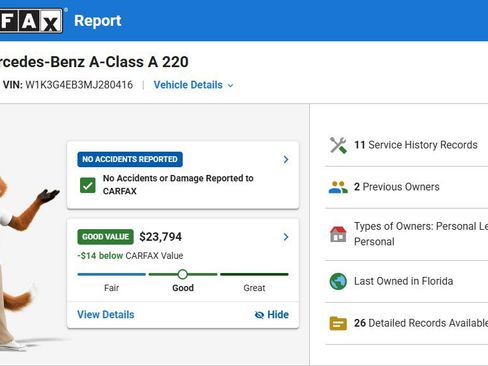Click the -$14 below CARFAX Value text
This screenshot has width=488, height=366.
tap(130, 256)
